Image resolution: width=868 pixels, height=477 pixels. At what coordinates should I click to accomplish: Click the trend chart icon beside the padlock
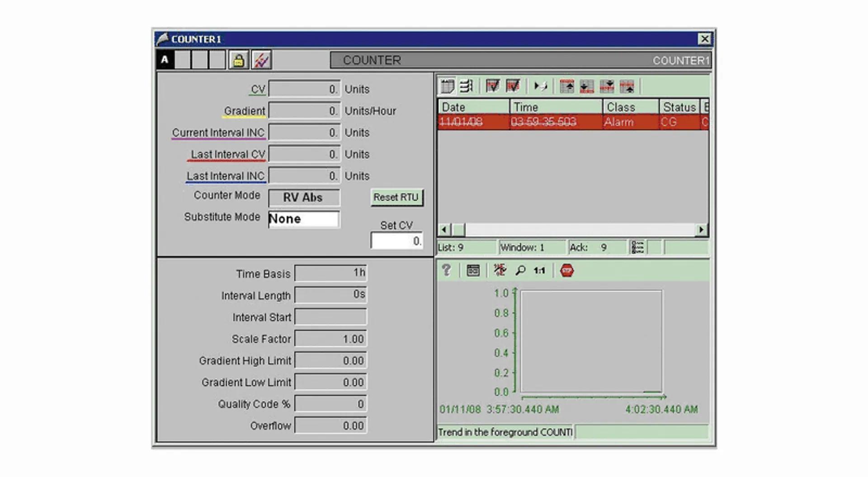coord(261,60)
